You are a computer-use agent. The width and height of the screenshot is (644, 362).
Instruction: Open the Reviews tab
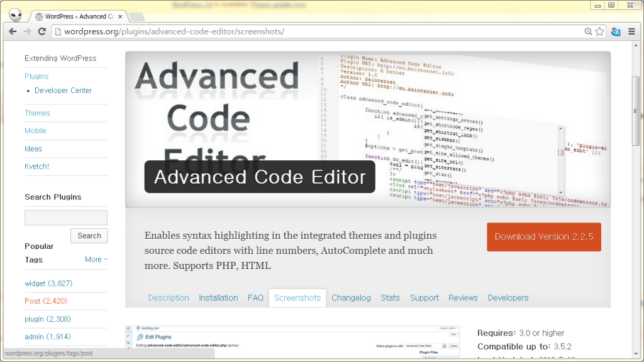click(463, 297)
